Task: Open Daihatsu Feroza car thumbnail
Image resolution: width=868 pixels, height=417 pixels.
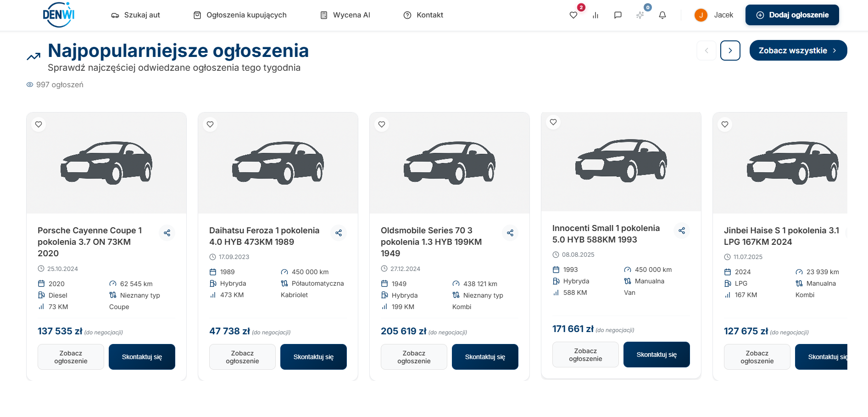Action: (x=278, y=163)
